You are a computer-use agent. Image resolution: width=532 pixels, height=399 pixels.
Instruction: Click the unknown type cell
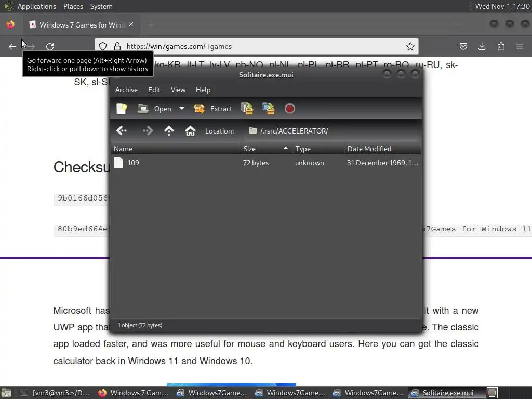310,163
